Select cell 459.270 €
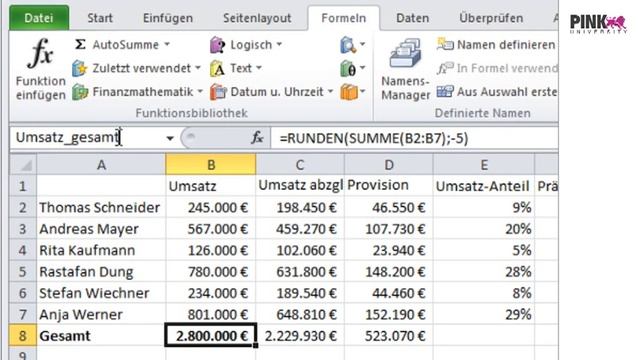 300,229
